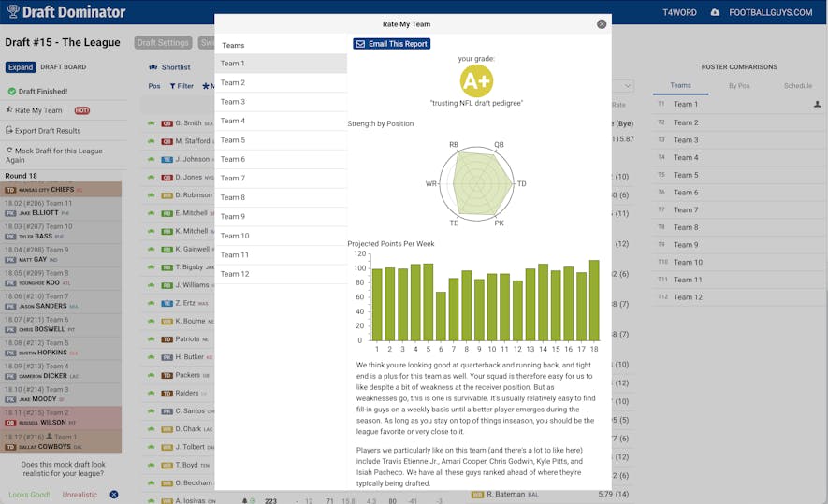Click the Kansas City Chiefs pick card
This screenshot has width=828, height=504.
(61, 190)
